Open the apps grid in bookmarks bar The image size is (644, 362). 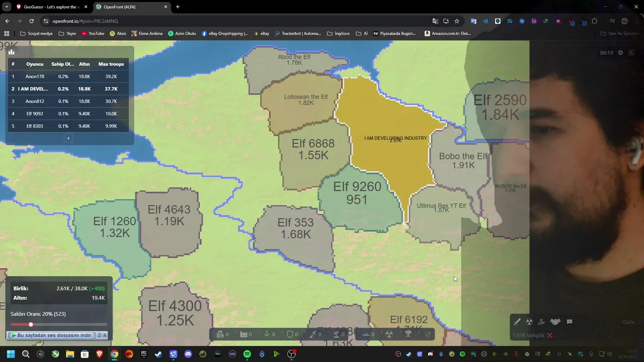(7, 34)
